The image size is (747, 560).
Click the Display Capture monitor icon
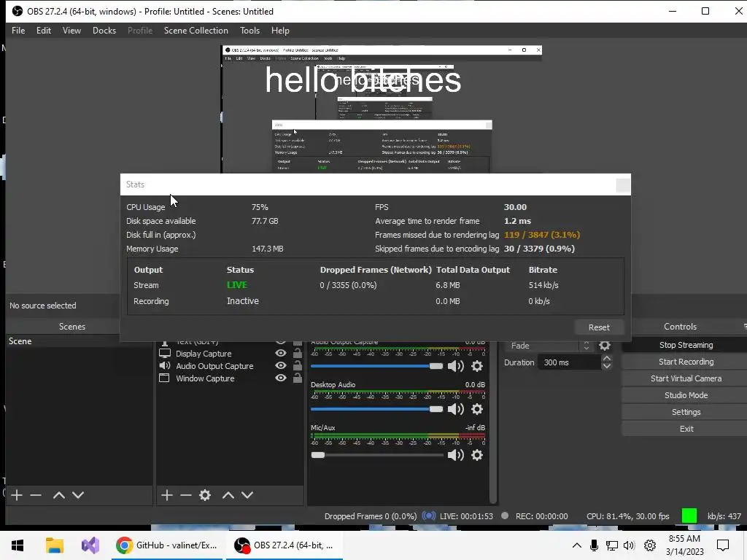[x=165, y=354]
